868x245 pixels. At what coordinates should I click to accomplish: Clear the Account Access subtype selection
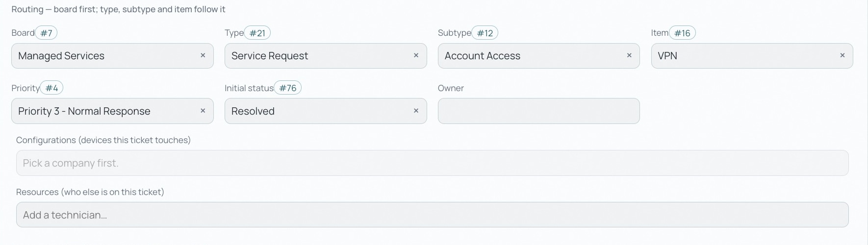pos(629,55)
